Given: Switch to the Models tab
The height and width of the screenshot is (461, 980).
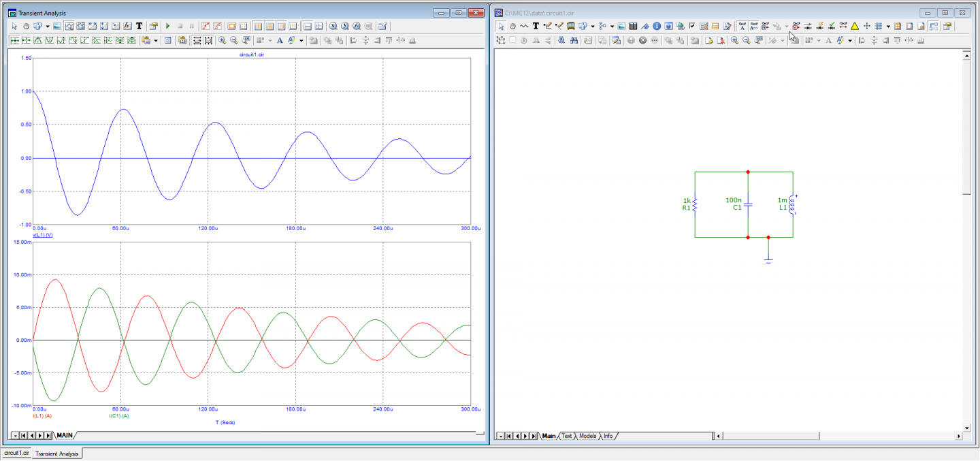Looking at the screenshot, I should (x=587, y=436).
